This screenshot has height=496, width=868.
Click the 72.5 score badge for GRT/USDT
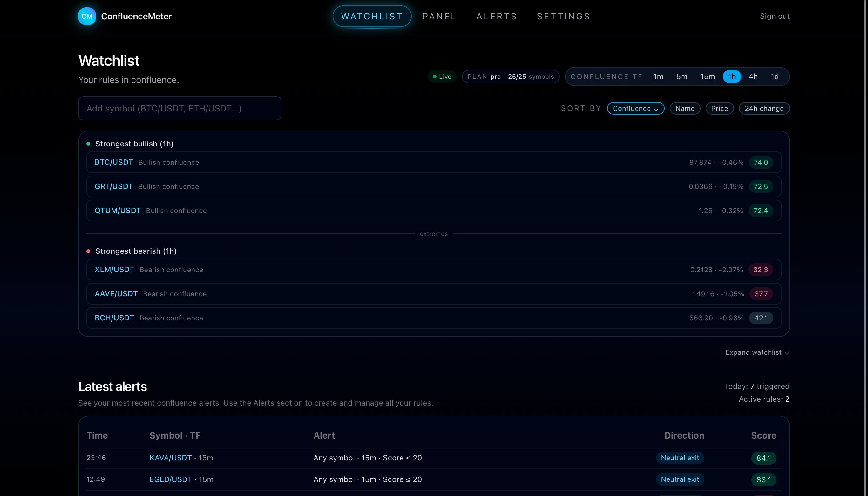coord(760,187)
